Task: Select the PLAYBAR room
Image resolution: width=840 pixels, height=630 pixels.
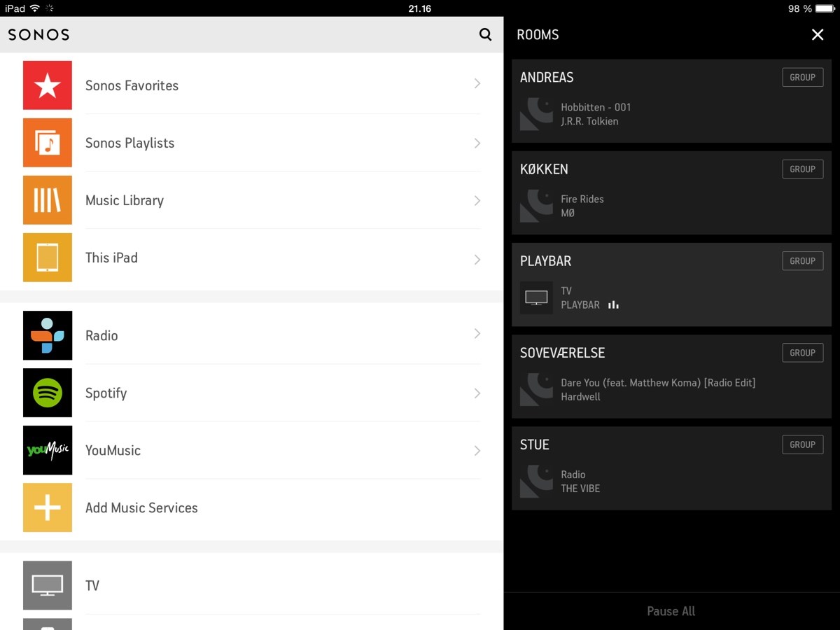Action: (671, 285)
